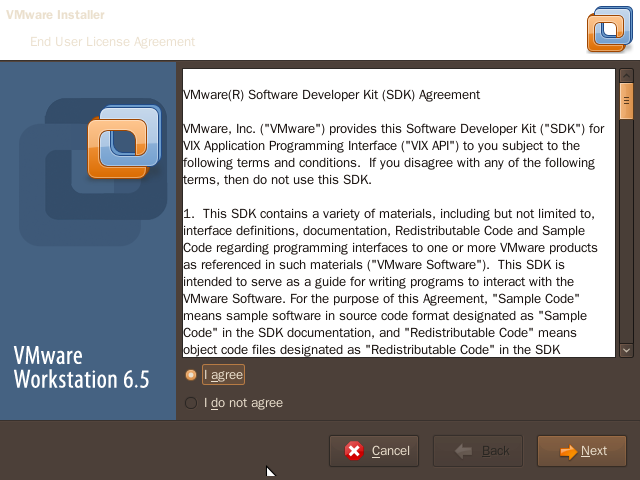This screenshot has width=640, height=480.
Task: Click the scrollbar down arrow
Action: point(626,351)
